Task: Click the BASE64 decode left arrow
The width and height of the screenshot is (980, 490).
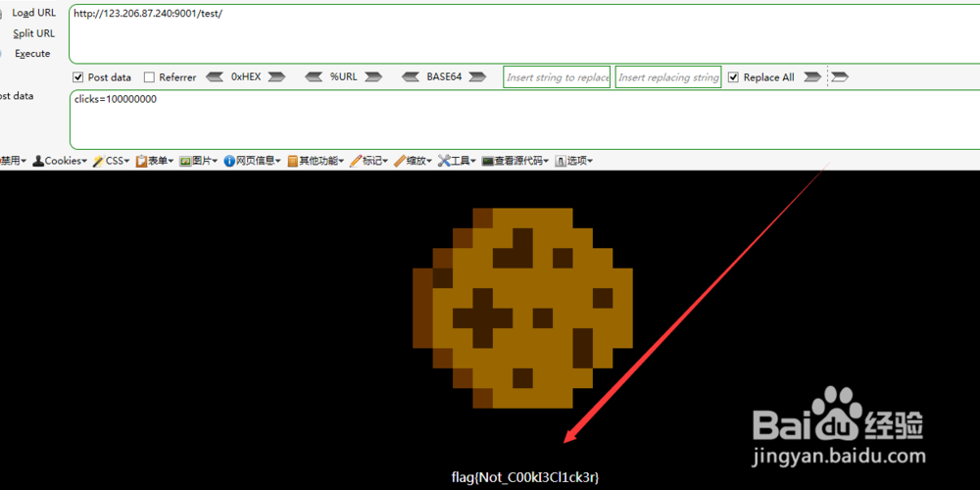Action: 411,76
